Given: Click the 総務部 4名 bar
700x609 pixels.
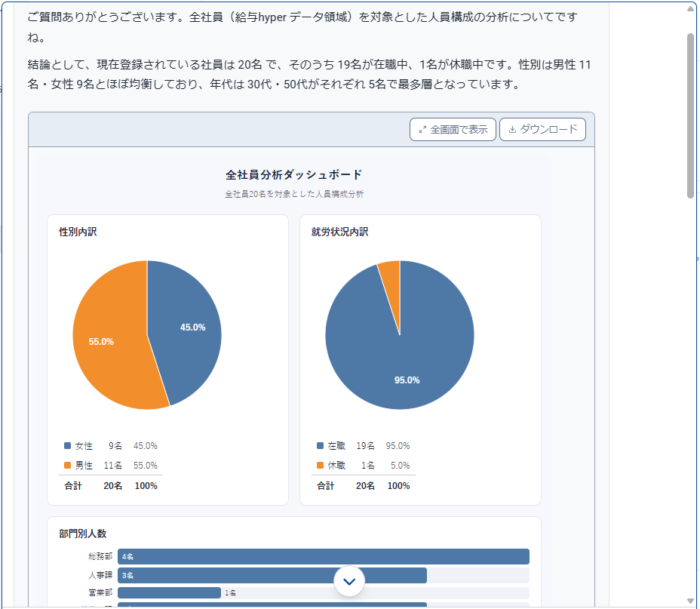Looking at the screenshot, I should [323, 556].
